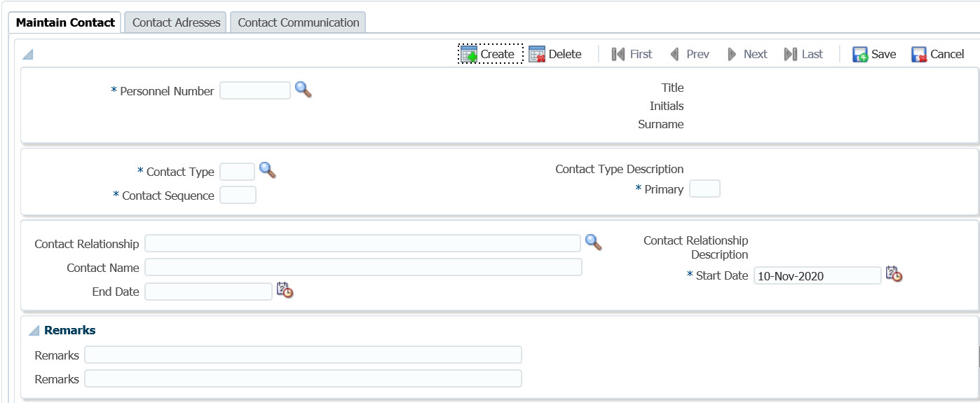
Task: Collapse the main form panel triangle
Action: click(x=28, y=55)
